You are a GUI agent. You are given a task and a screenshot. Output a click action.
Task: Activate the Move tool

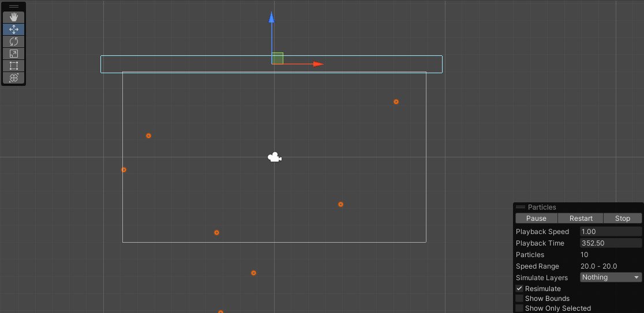click(14, 29)
